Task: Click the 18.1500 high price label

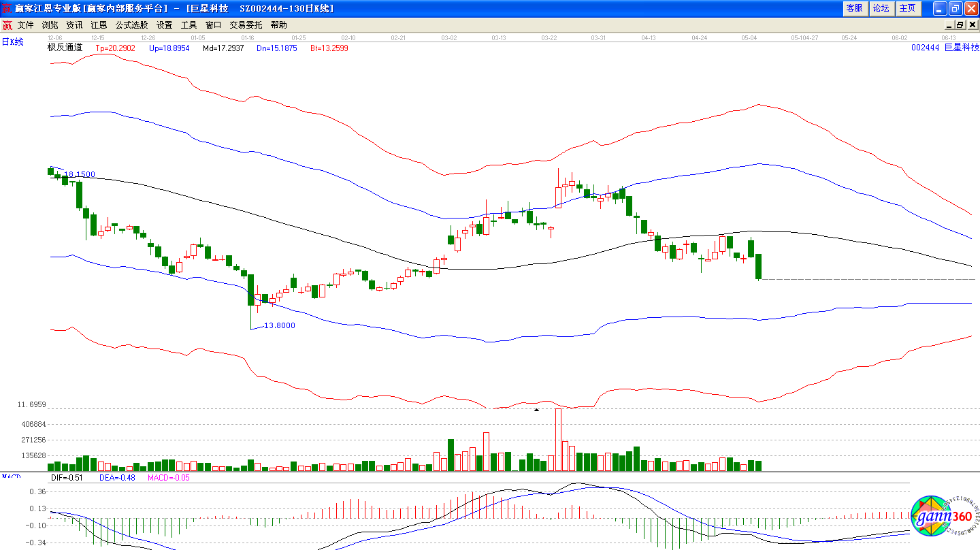Action: point(80,175)
